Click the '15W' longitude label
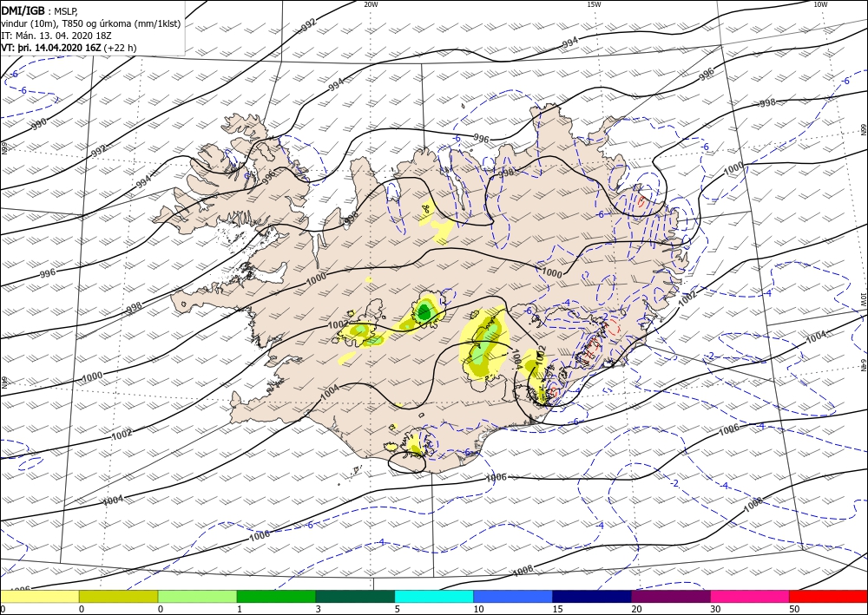The width and height of the screenshot is (868, 615). 594,4
